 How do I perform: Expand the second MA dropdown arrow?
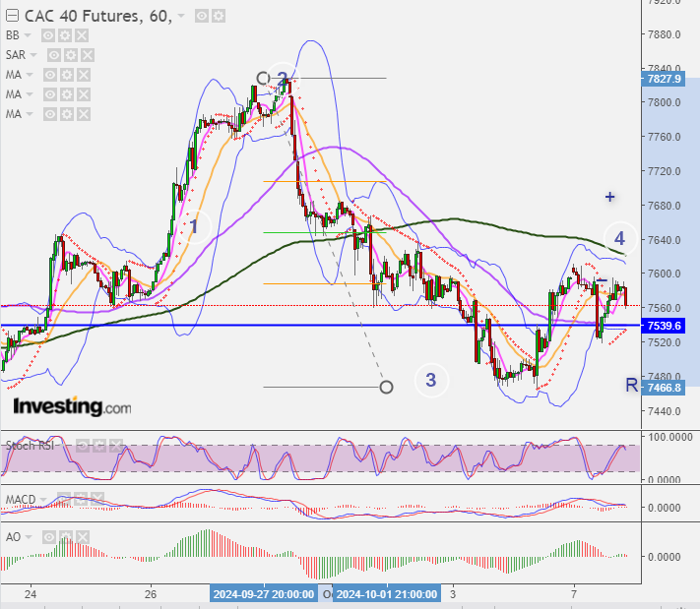(30, 94)
